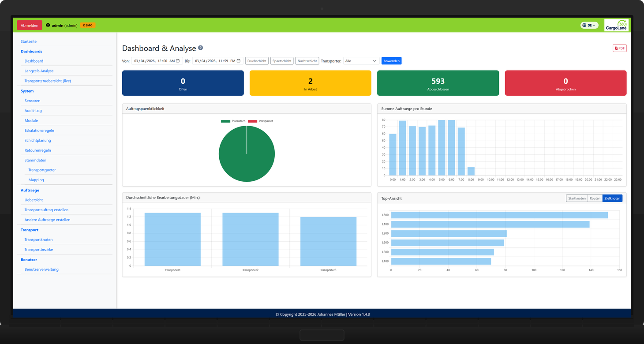
Task: Enable the Nachtschicht shift filter
Action: pyautogui.click(x=307, y=60)
